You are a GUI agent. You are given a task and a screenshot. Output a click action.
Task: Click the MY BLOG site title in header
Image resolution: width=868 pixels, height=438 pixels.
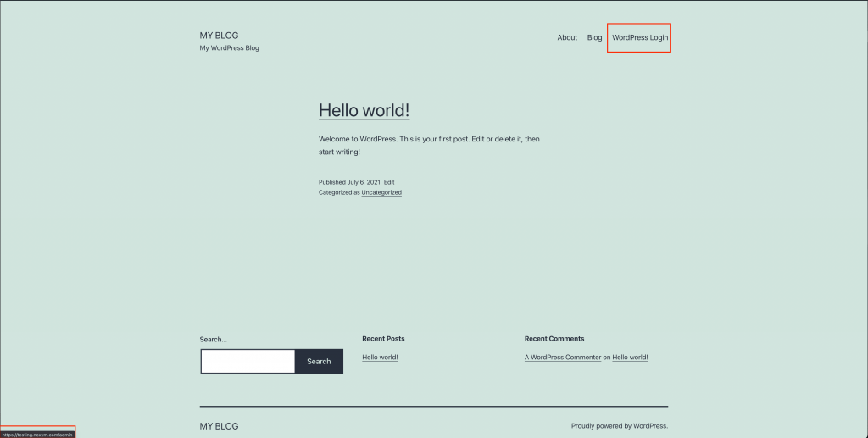click(219, 36)
